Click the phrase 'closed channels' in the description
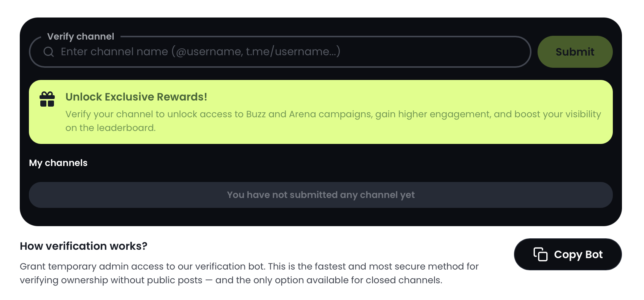 tap(404, 280)
